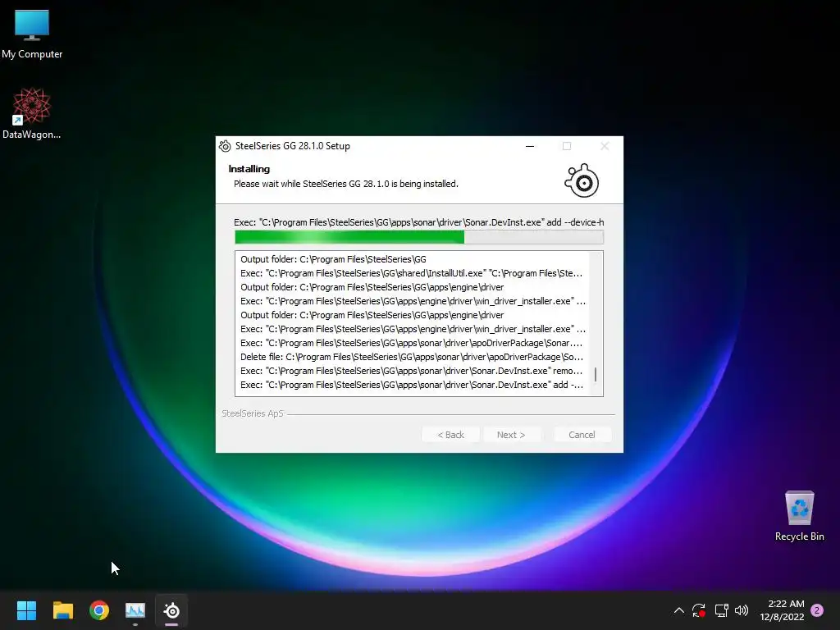Click the SteelSeries ApS label
This screenshot has width=840, height=630.
click(x=253, y=413)
